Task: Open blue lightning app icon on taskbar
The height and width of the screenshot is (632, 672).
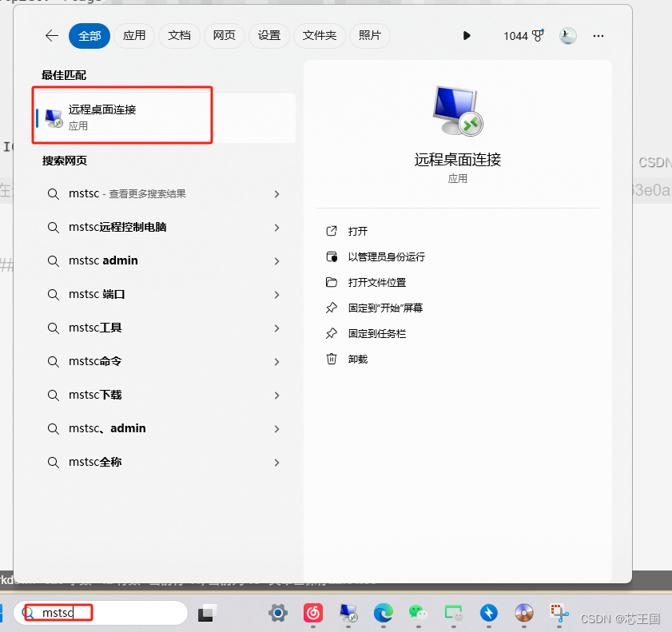Action: (x=488, y=613)
